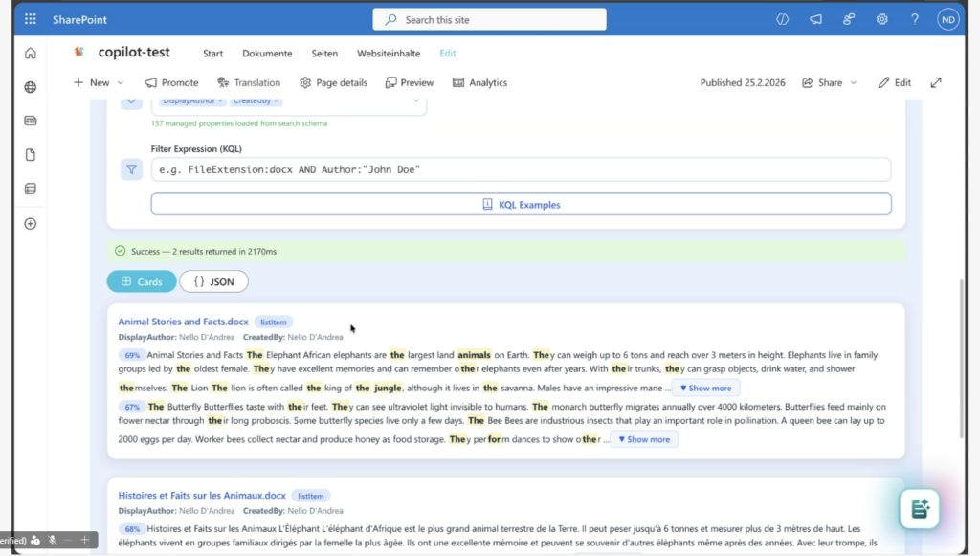
Task: Expand the Share dropdown chevron
Action: (x=853, y=82)
